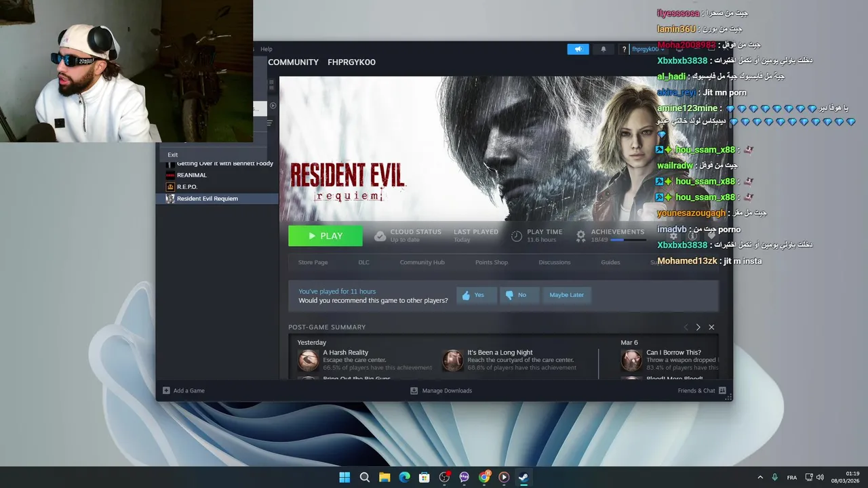Open the Community Hub link
Viewport: 868px width, 488px height.
(422, 262)
